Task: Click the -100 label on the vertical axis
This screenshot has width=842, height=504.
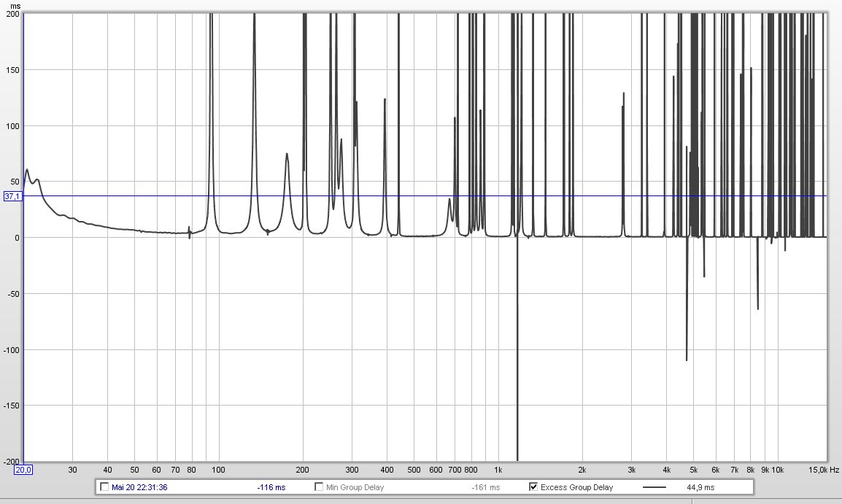Action: coord(10,350)
